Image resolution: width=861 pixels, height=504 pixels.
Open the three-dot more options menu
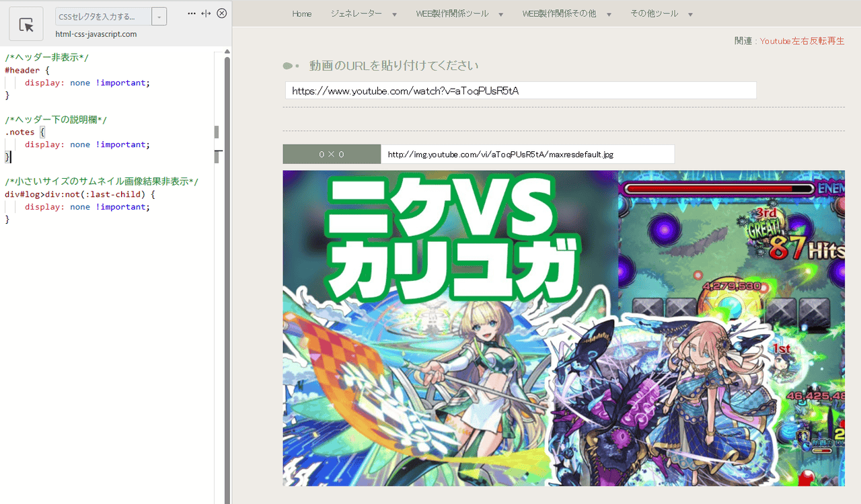[192, 13]
